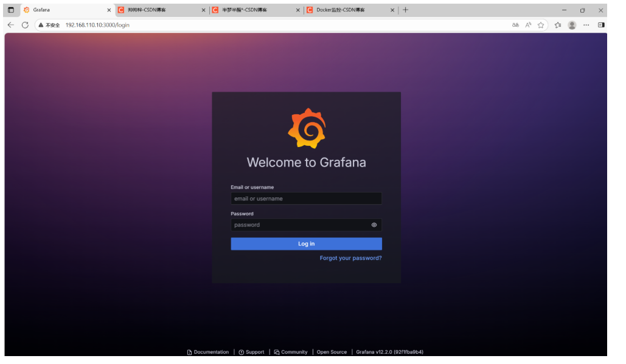
Task: Reload the page with the refresh icon
Action: 25,25
